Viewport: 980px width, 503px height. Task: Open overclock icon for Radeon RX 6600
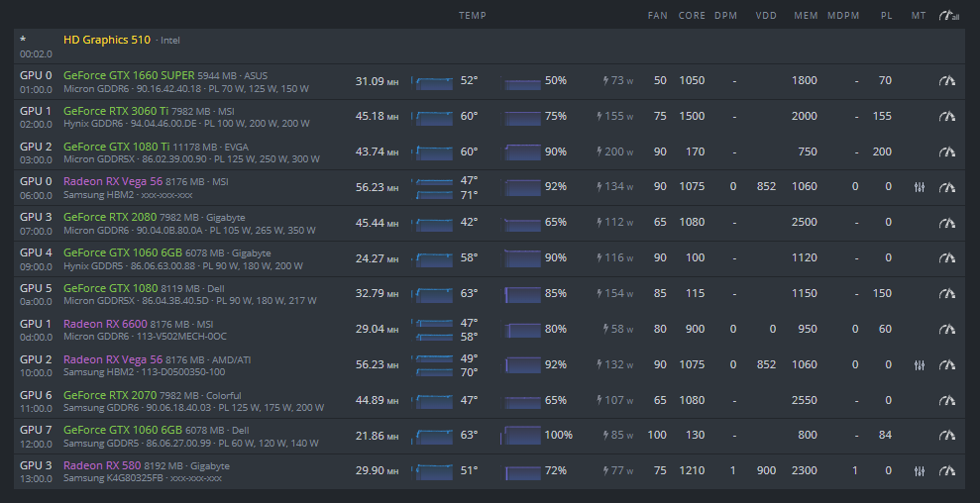tap(947, 330)
